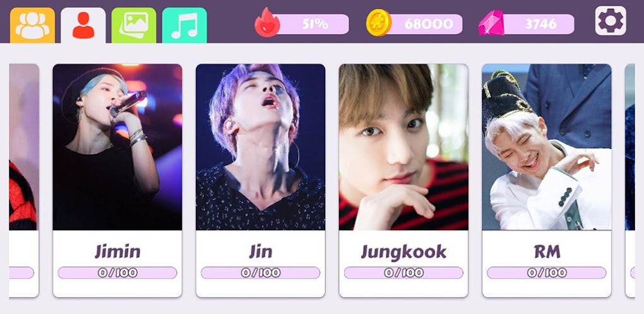Select the RM card photo
This screenshot has width=644, height=314.
pyautogui.click(x=547, y=147)
